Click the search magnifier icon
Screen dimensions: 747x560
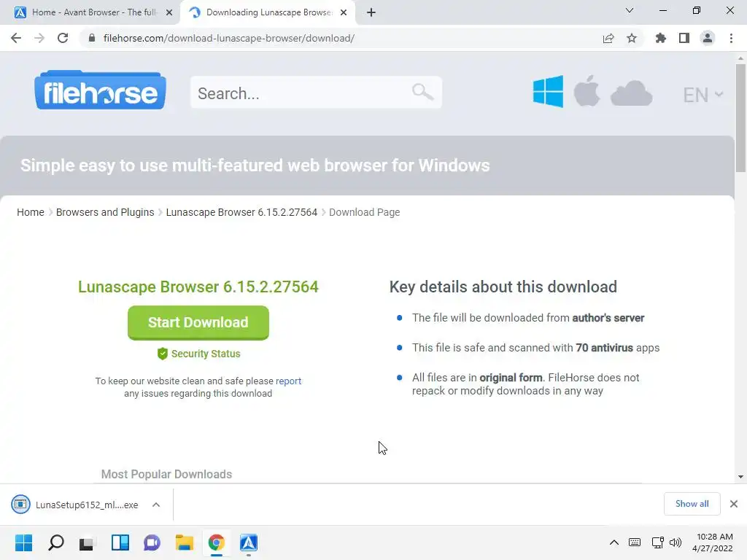pos(422,91)
